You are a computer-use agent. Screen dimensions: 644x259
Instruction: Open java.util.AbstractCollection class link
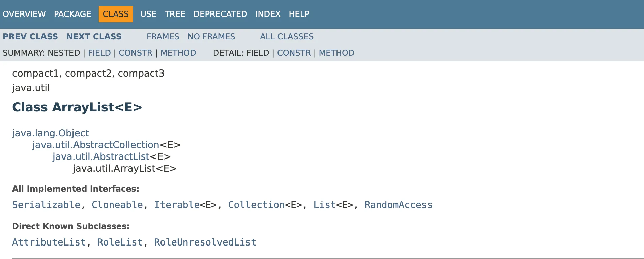coord(96,145)
